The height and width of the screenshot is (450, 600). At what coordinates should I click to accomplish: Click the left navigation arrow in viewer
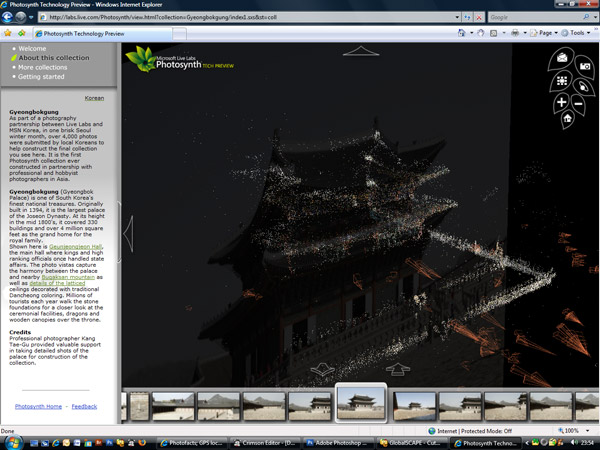[x=129, y=233]
